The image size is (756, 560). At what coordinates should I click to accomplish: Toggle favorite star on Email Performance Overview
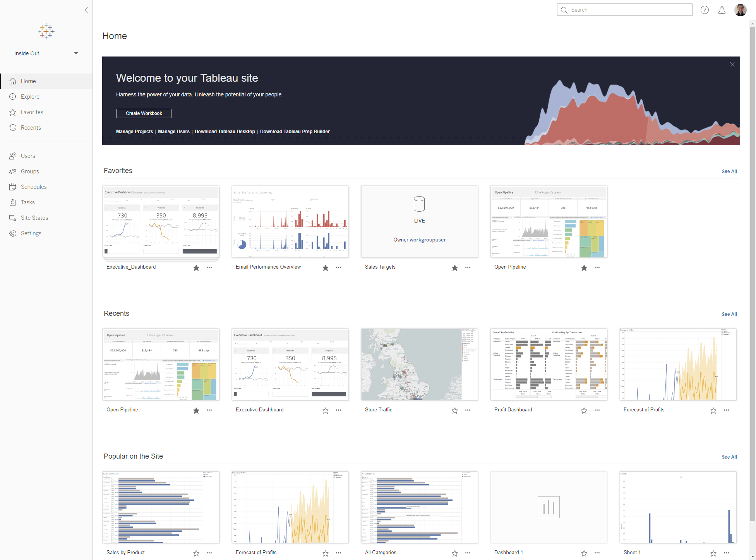pyautogui.click(x=325, y=268)
